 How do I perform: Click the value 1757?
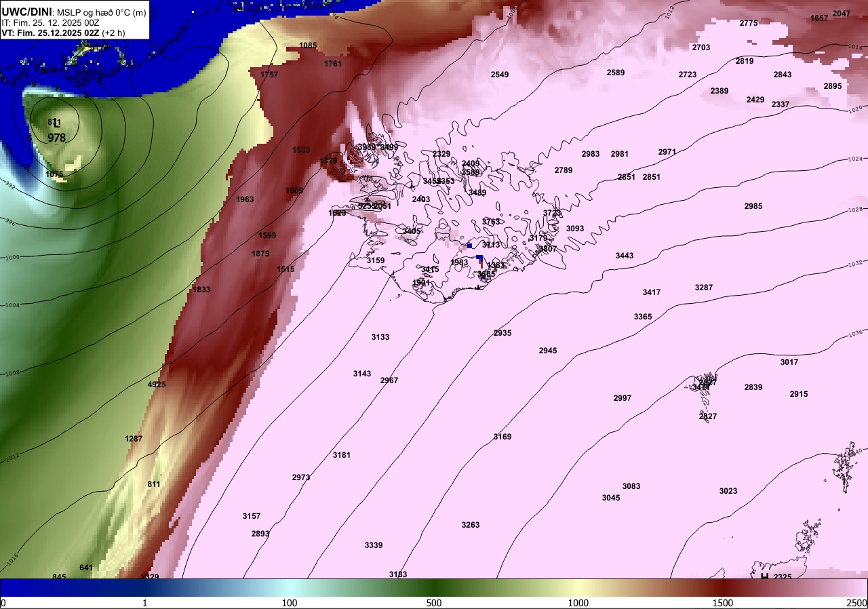269,75
